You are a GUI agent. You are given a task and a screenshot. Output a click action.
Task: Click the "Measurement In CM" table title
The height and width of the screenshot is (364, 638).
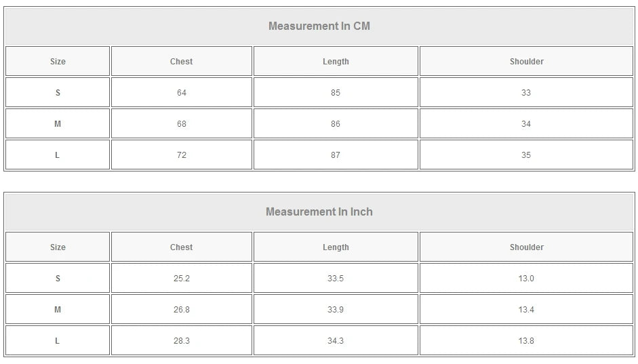pyautogui.click(x=319, y=26)
